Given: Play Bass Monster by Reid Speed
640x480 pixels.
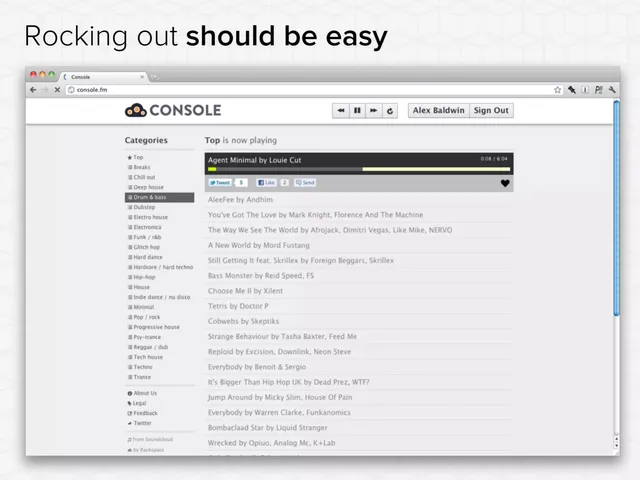Looking at the screenshot, I should point(359,276).
